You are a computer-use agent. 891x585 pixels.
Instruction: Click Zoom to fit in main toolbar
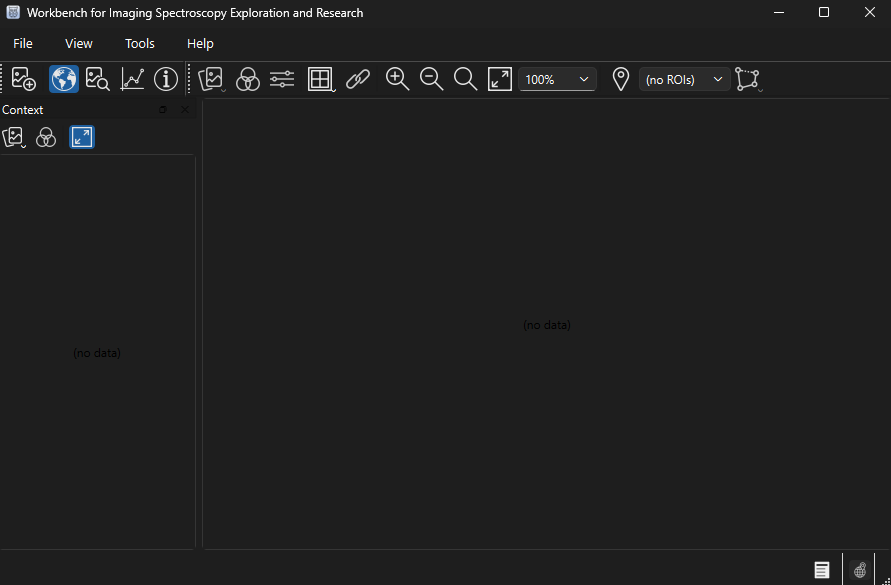point(499,79)
